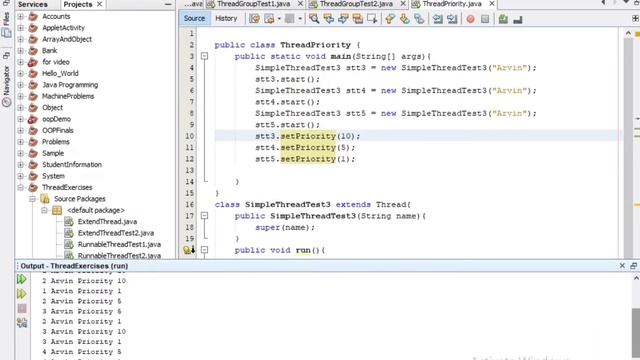Switch to ThreadGroupTest2.java editor tab
Viewport: 640px width, 360px height.
point(356,4)
